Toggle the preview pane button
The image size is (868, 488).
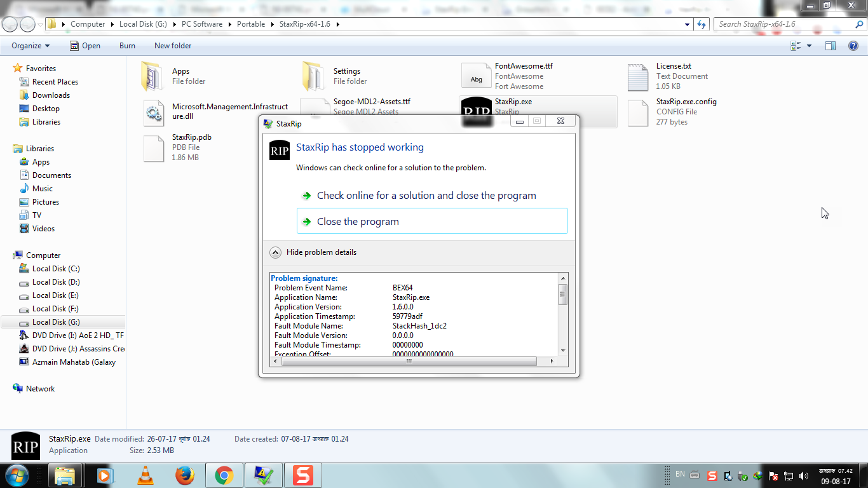tap(830, 46)
